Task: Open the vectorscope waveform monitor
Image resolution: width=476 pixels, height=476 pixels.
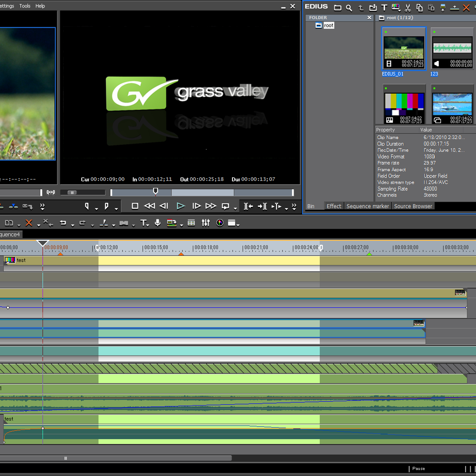Action: pyautogui.click(x=220, y=223)
